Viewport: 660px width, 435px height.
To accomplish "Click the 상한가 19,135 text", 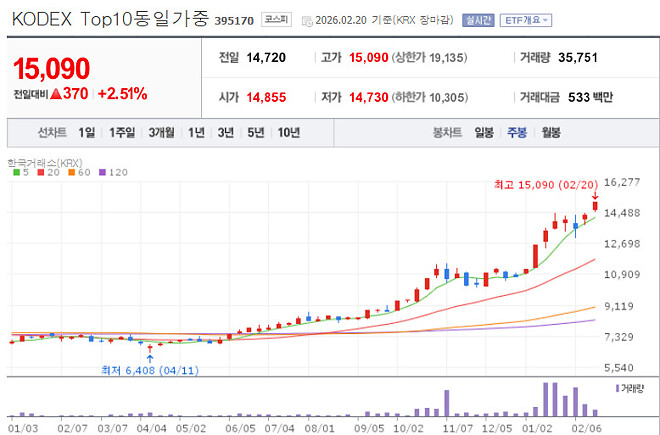I will pos(429,58).
